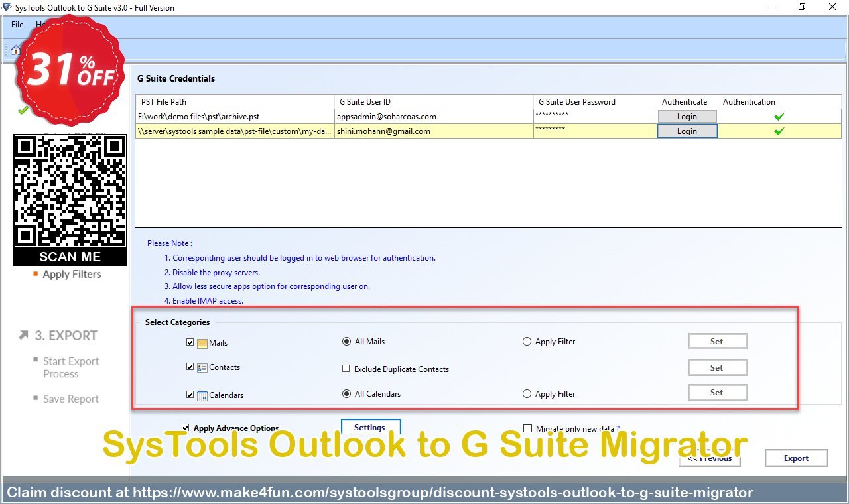Click the Authenticate column header
Image resolution: width=849 pixels, height=504 pixels.
click(x=687, y=102)
